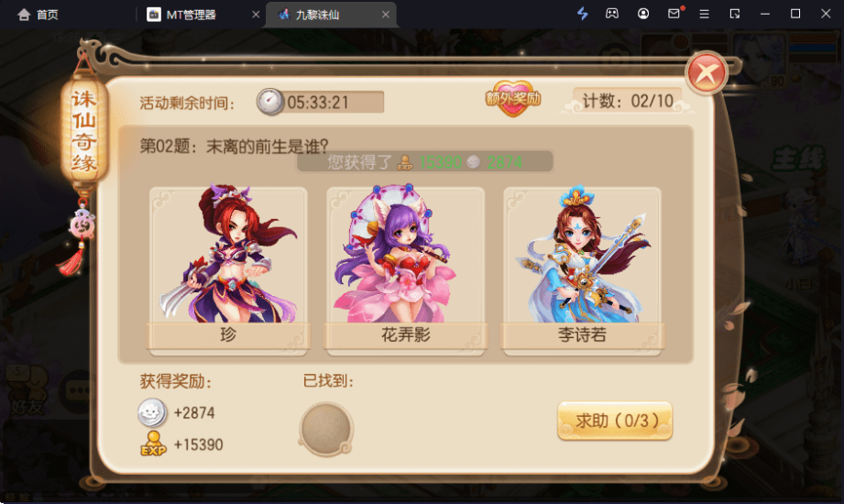Viewport: 844px width, 504px height.
Task: Close the MT管理器 tab
Action: 256,15
